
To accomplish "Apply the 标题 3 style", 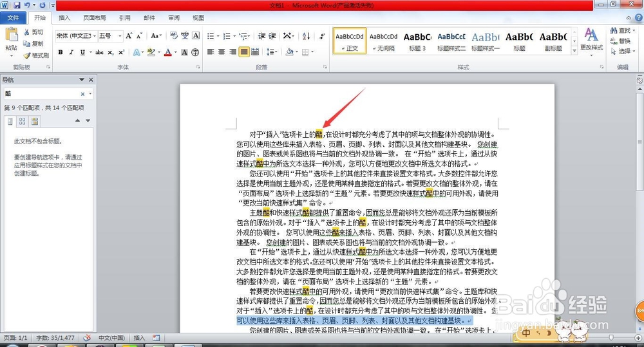I will coord(417,41).
